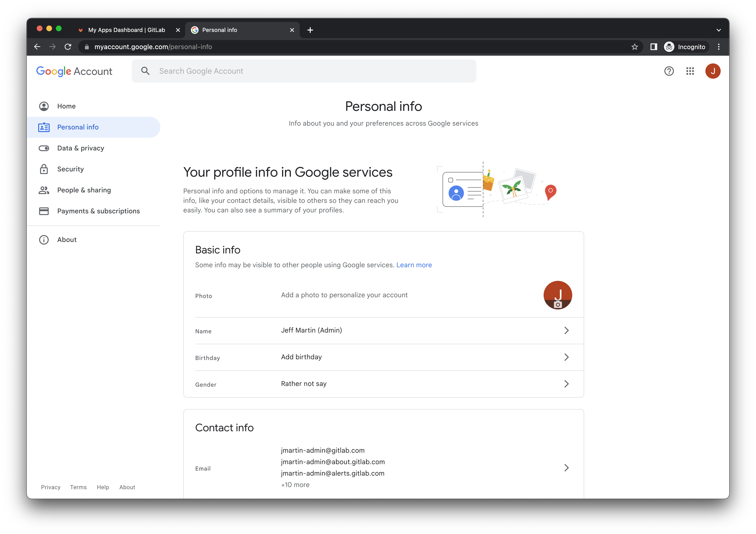Click the Learn more link
This screenshot has height=534, width=756.
414,265
